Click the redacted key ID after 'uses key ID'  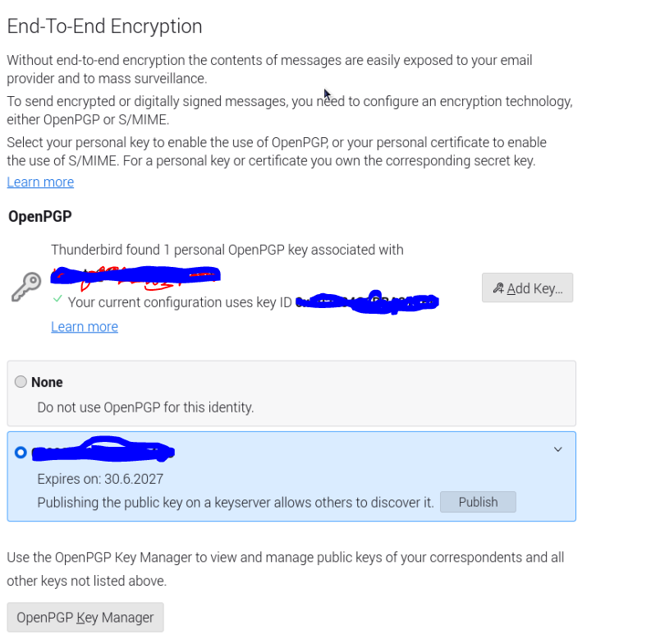click(x=365, y=302)
